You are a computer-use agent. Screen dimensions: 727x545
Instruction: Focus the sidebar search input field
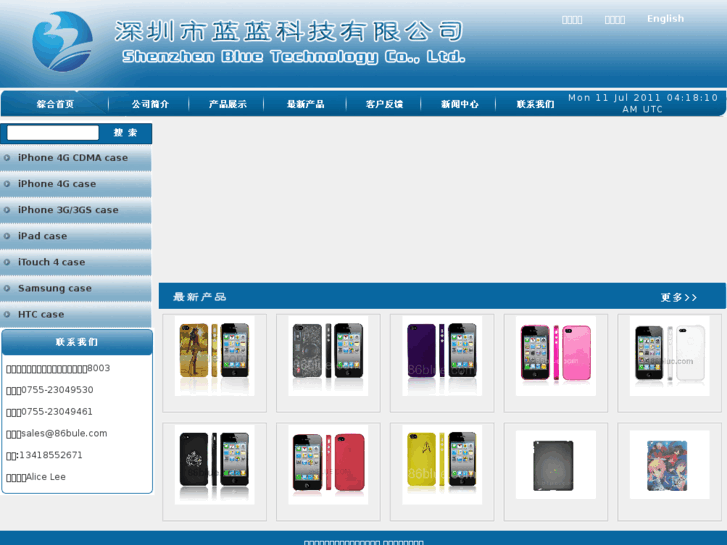click(53, 133)
